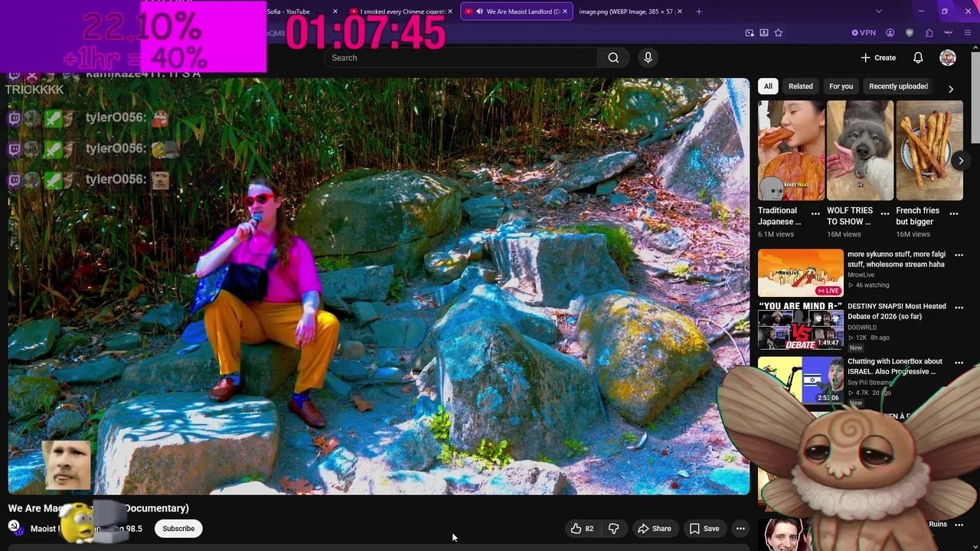Subscribe to the channel
The width and height of the screenshot is (980, 551).
tap(178, 529)
